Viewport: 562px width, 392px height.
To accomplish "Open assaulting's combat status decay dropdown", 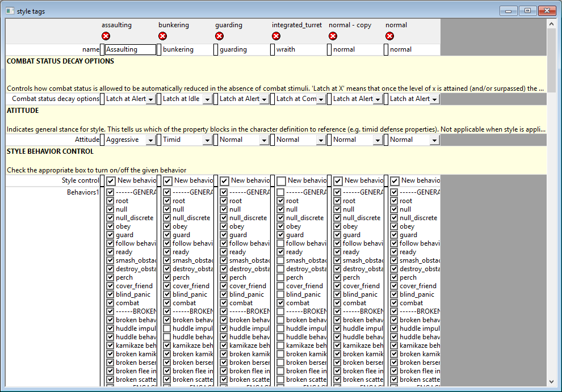I will click(x=151, y=99).
